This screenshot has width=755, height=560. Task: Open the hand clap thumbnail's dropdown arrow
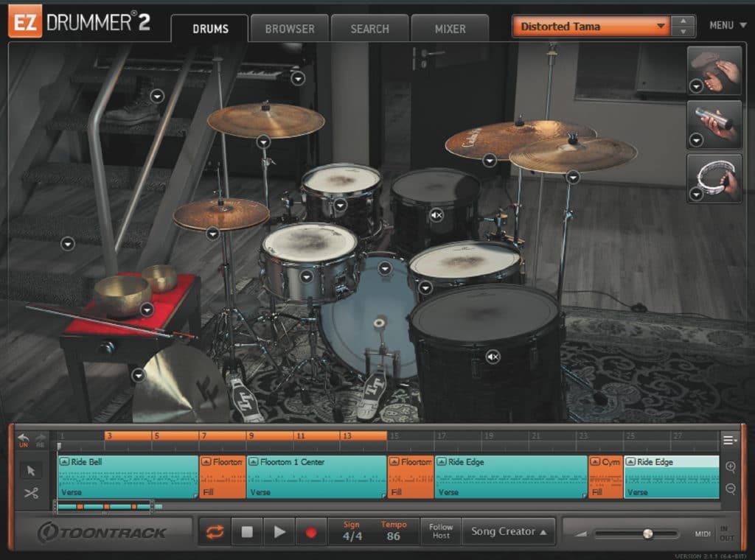coord(696,86)
